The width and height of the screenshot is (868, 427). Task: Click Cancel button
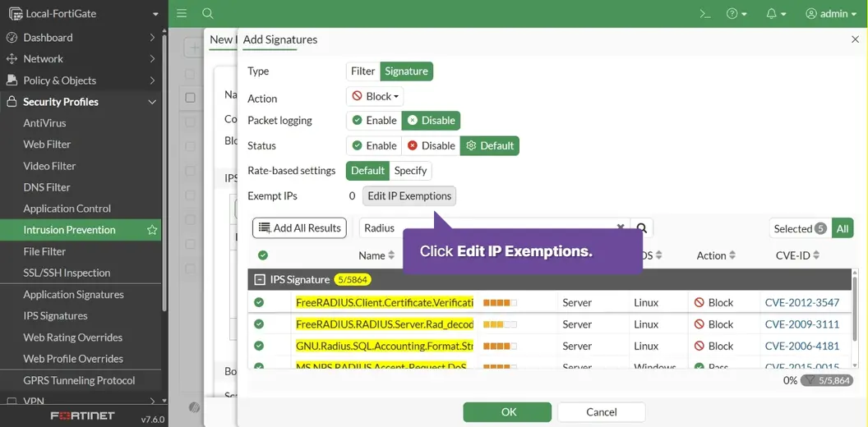click(x=601, y=412)
